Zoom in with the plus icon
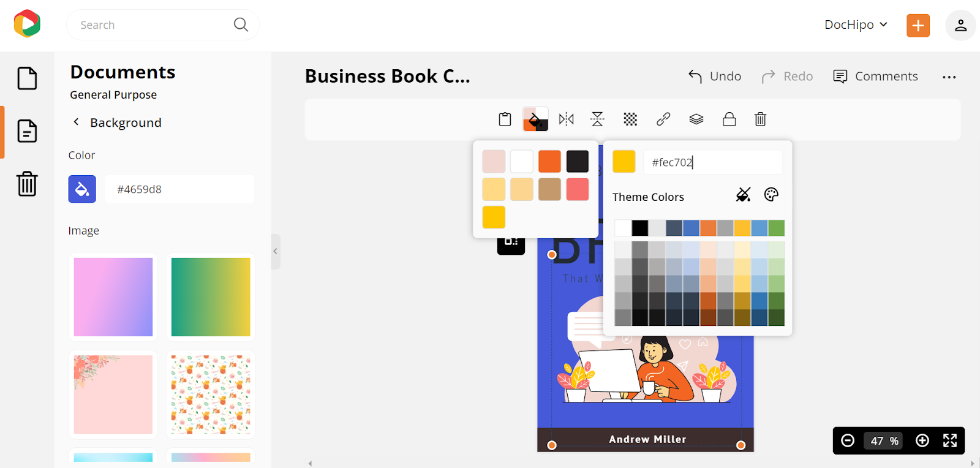 tap(922, 440)
